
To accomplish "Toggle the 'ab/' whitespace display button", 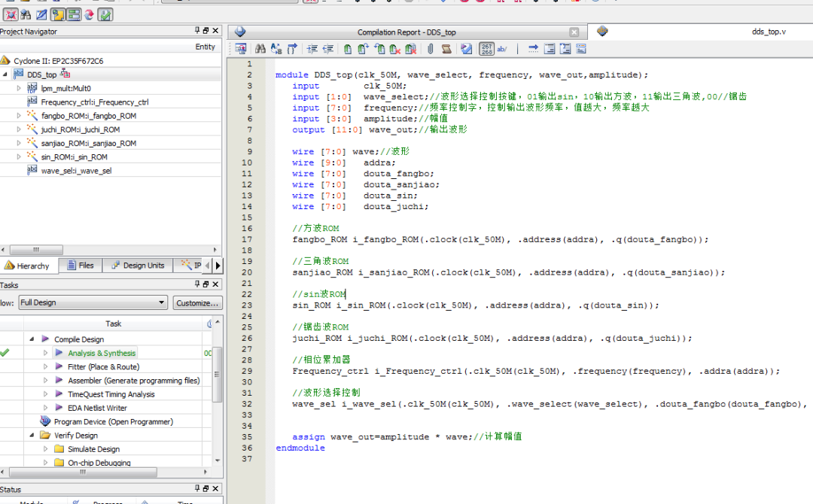I will (502, 49).
